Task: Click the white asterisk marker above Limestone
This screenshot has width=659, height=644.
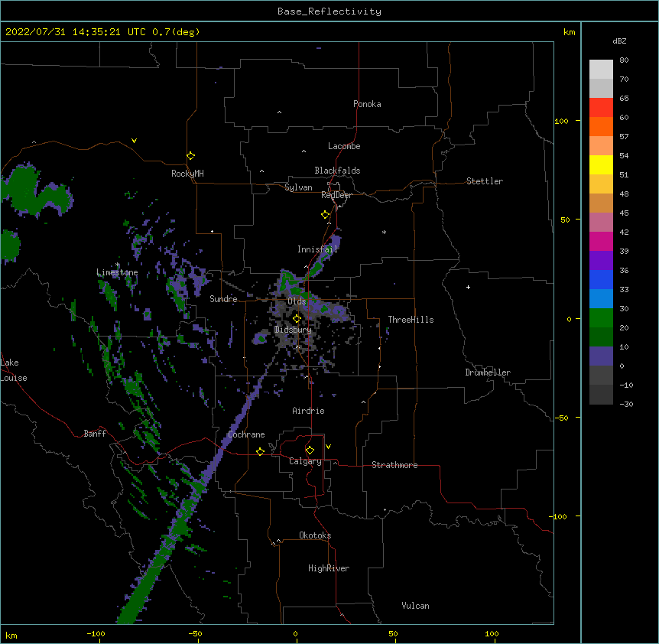Action: tap(118, 265)
